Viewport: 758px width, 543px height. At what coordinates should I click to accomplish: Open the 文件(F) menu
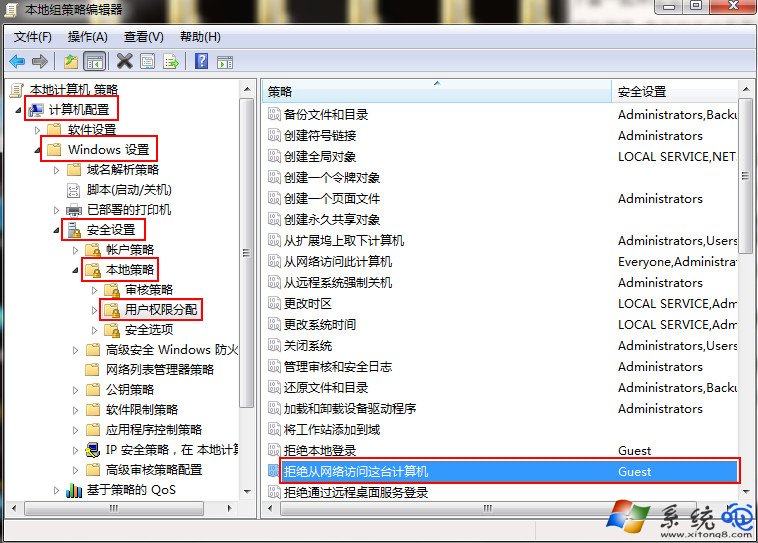[x=32, y=37]
